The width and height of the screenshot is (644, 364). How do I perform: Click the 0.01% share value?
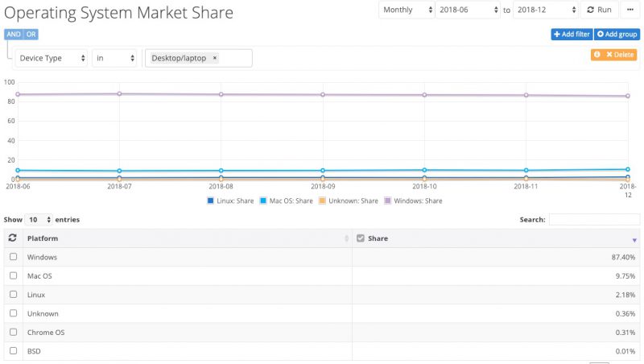(x=625, y=351)
